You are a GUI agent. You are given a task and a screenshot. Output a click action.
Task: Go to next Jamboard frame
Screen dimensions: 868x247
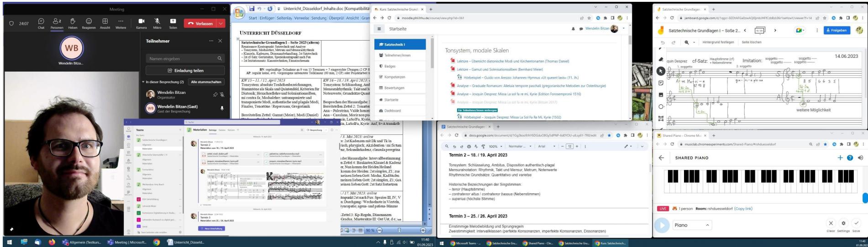(x=775, y=31)
